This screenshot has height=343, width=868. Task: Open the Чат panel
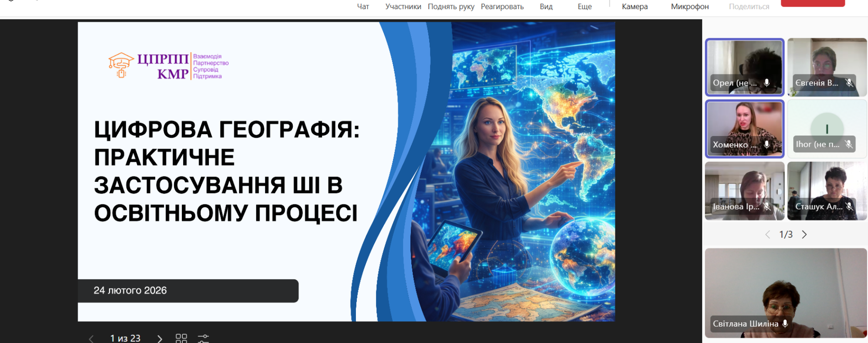tap(363, 7)
